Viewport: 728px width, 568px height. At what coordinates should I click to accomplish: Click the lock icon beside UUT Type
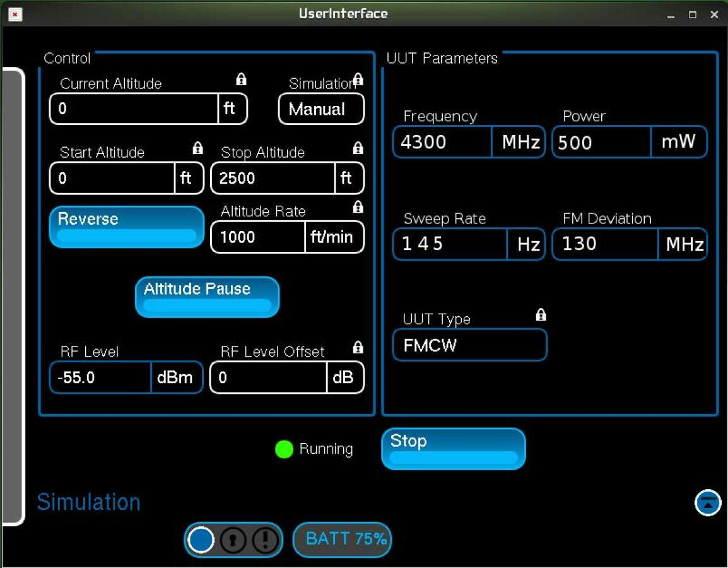pyautogui.click(x=541, y=315)
